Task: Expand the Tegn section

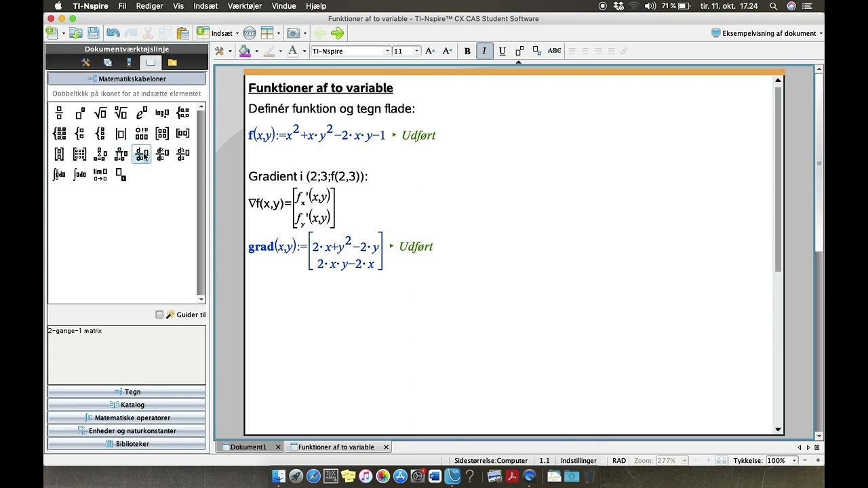Action: [127, 392]
